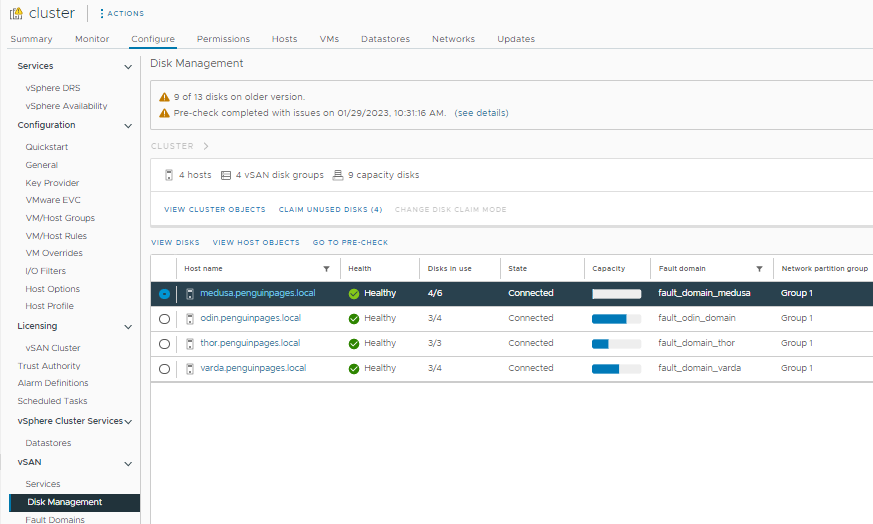Collapse the vSAN section
873x524 pixels.
(x=128, y=464)
